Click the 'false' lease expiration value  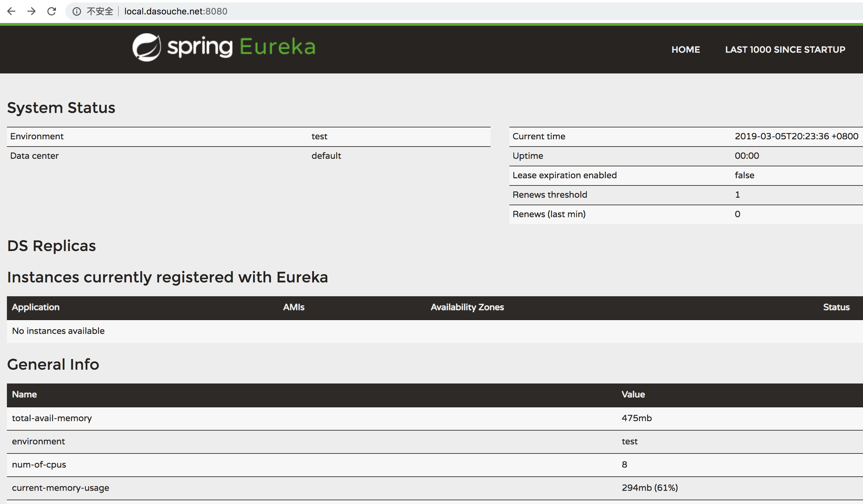[744, 175]
